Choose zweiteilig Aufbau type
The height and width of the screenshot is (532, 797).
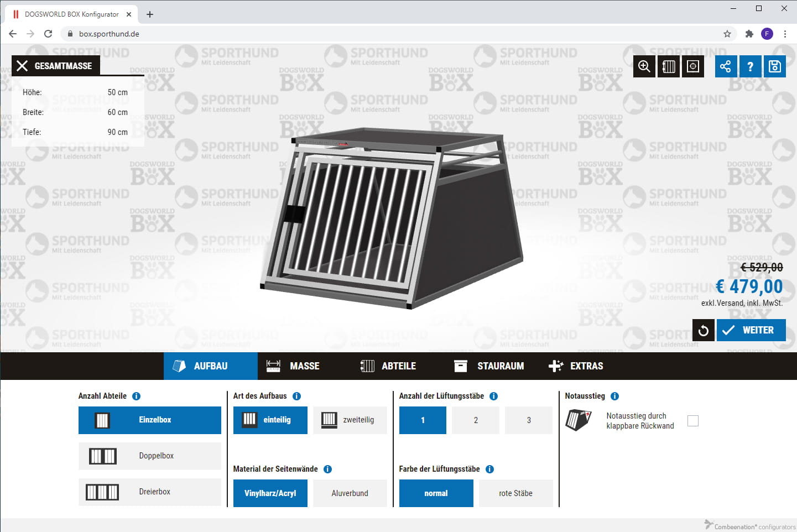coord(350,420)
